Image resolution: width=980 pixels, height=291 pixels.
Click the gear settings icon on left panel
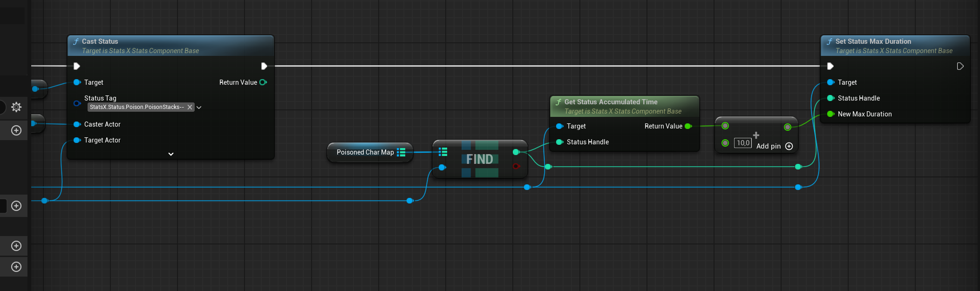tap(16, 107)
